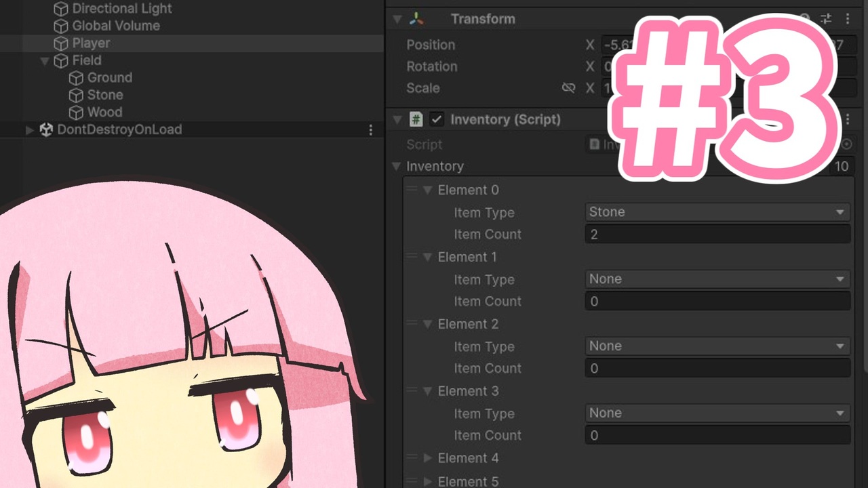Click the Stone object cube icon
868x488 pixels.
tap(76, 96)
